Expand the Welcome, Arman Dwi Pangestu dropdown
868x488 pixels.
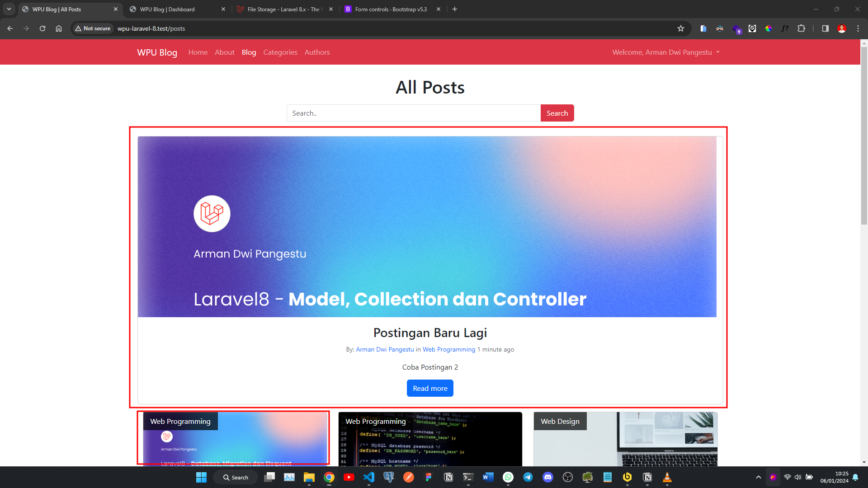pos(665,52)
